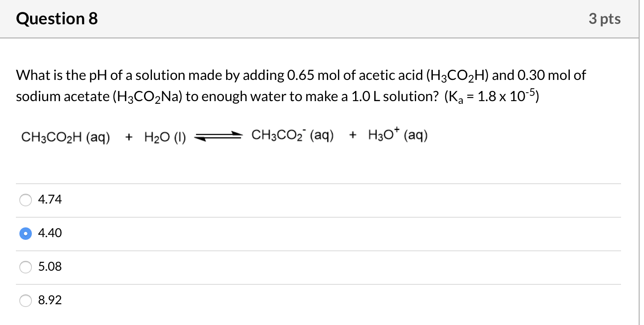
Task: Deselect the currently chosen 4.40 radio button
Action: [26, 233]
